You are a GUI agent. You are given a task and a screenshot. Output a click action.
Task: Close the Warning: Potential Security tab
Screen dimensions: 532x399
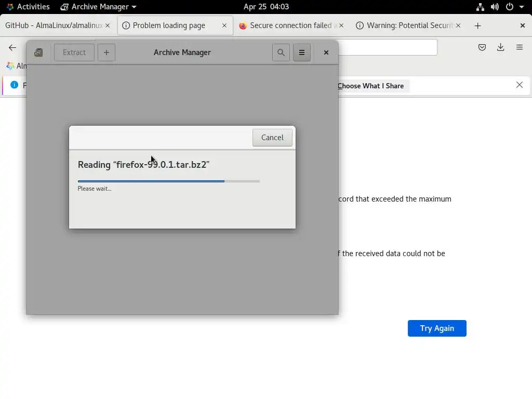pyautogui.click(x=458, y=25)
